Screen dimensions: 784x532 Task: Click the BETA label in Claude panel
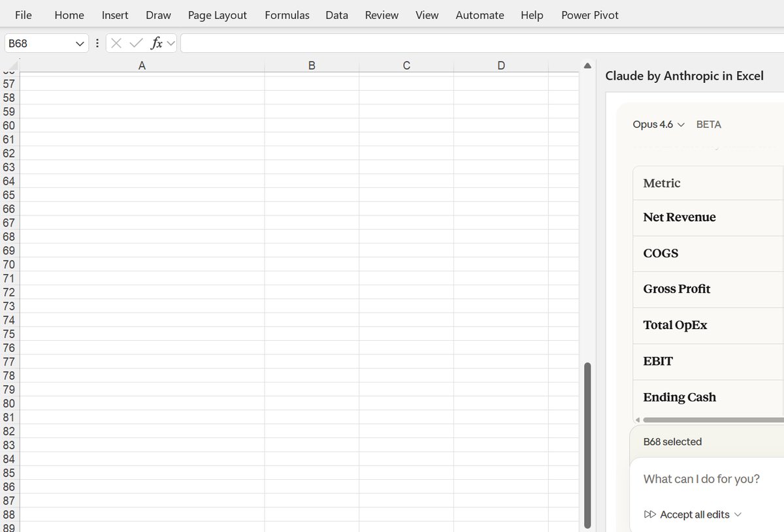[709, 124]
